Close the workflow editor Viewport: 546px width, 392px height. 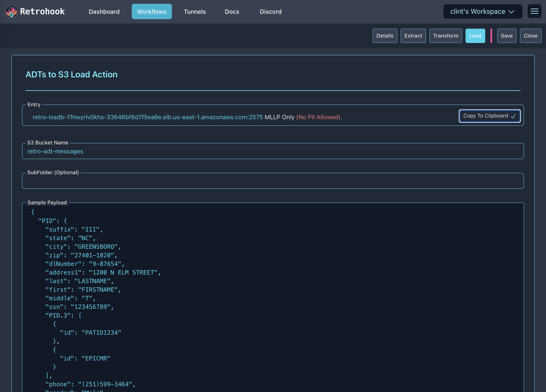pos(530,36)
